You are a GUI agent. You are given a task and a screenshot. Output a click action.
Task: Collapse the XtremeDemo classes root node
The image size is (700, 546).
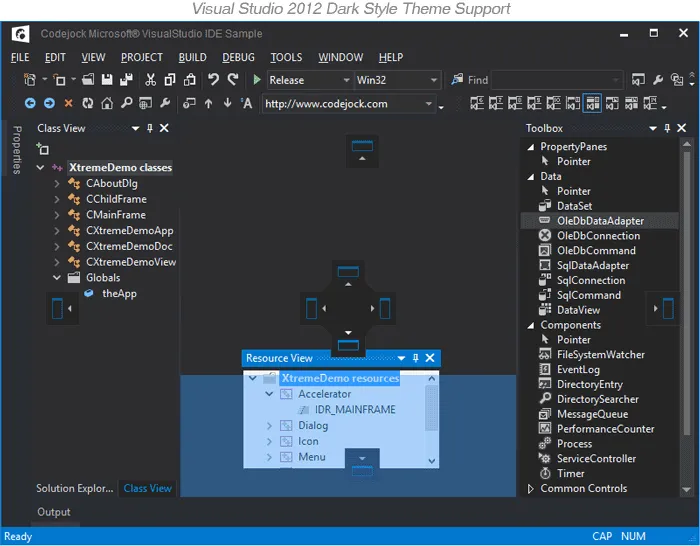click(40, 167)
